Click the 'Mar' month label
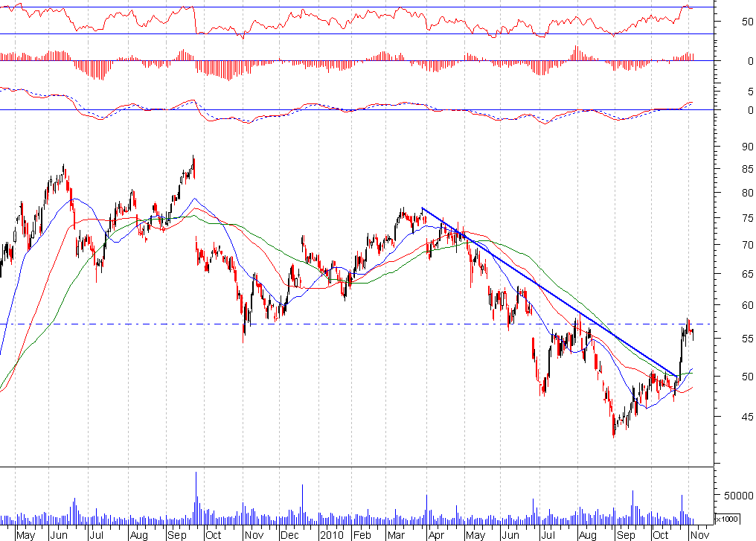Viewport: 756px width, 541px height. pyautogui.click(x=396, y=535)
